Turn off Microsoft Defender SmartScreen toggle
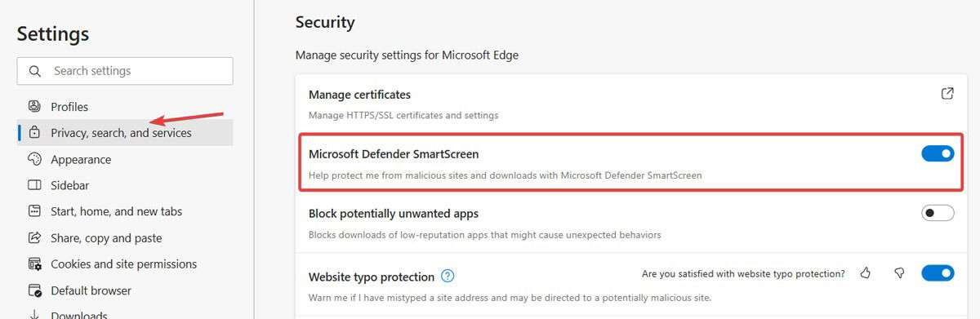 tap(938, 153)
